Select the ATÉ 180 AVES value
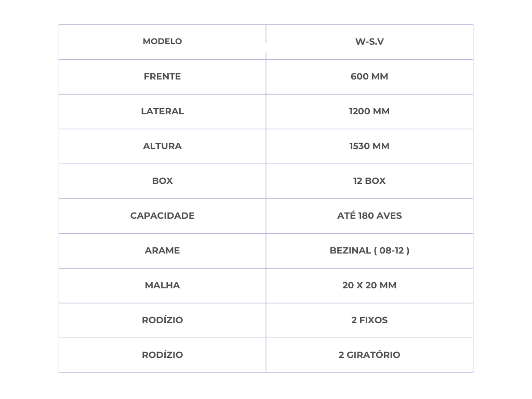Viewport: 532px width, 399px height. coord(369,216)
